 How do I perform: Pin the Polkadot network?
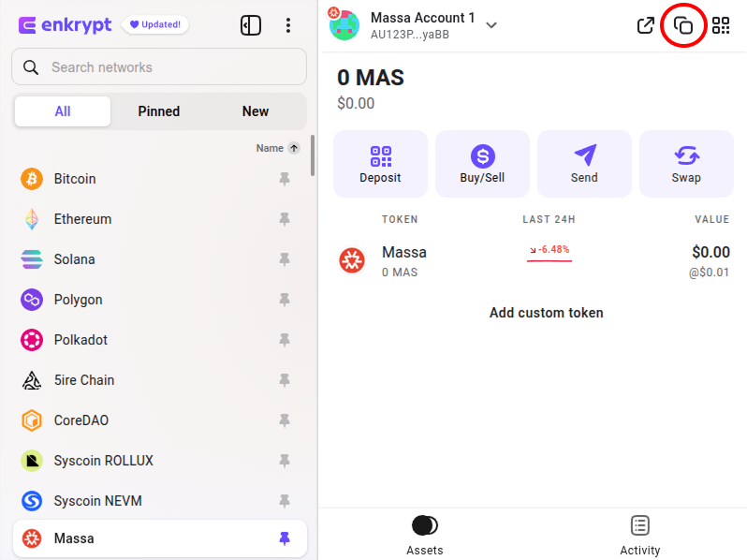[x=285, y=340]
